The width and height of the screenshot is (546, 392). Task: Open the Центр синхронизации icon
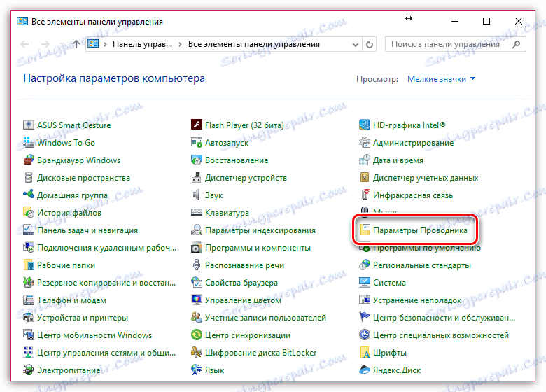tap(197, 335)
